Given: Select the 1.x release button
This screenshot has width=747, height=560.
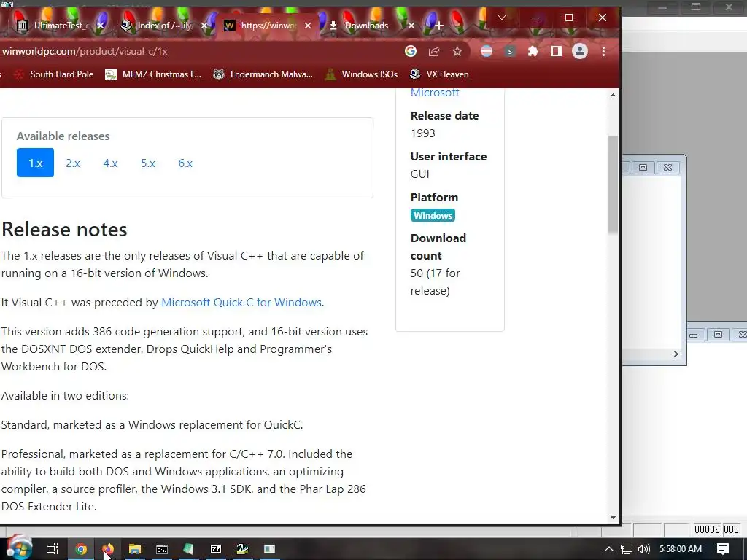Looking at the screenshot, I should [35, 163].
